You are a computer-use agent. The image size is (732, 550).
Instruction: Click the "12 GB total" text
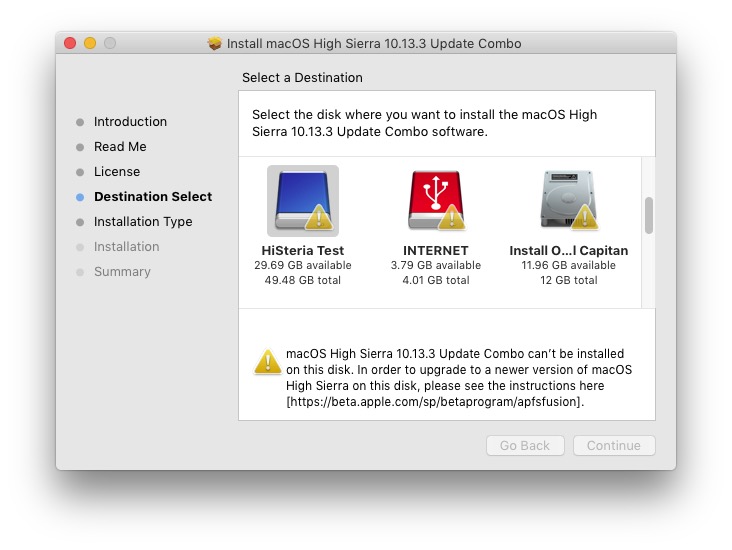pos(569,280)
